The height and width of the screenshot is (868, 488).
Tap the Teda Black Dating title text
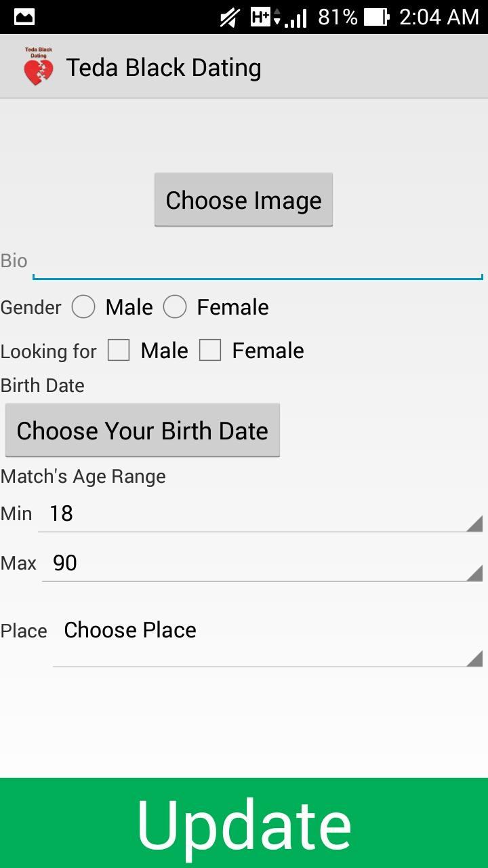[x=163, y=68]
